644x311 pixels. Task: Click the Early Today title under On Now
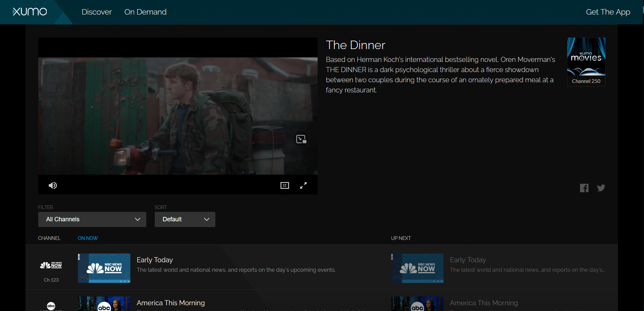pos(155,260)
